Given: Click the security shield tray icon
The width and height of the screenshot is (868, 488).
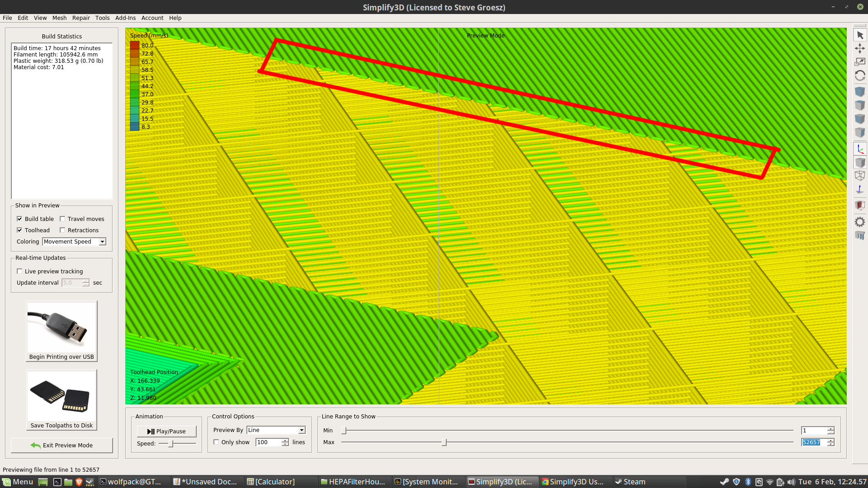Looking at the screenshot, I should [x=736, y=482].
